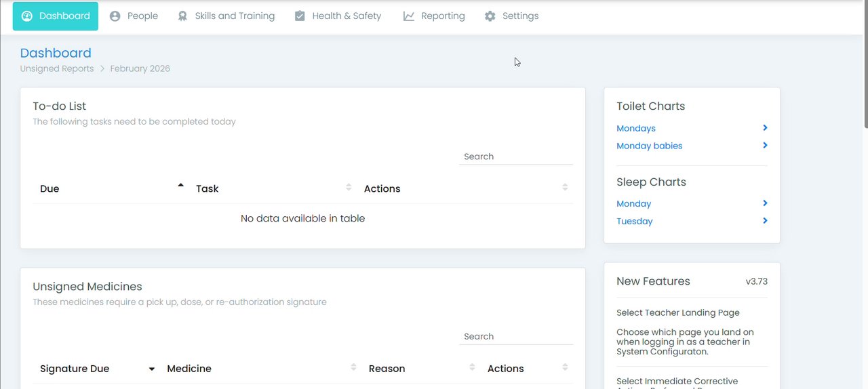Click the Reporting chart icon
Screen dimensions: 868x389
(x=409, y=16)
